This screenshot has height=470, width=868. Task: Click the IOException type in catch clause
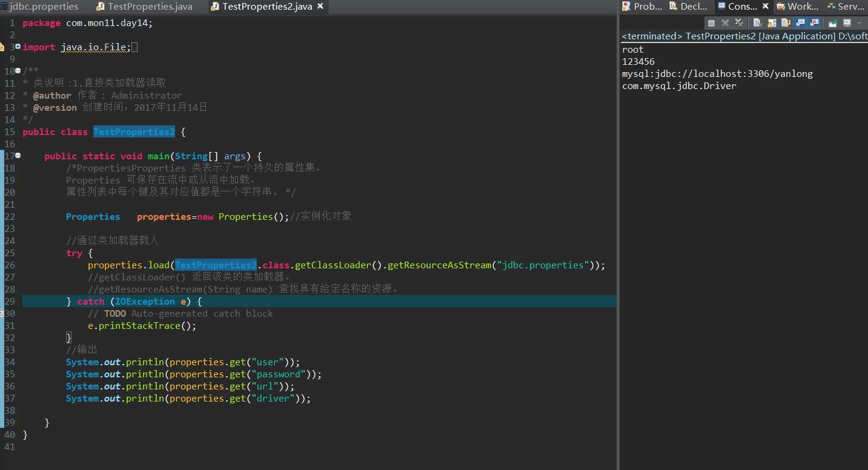point(145,302)
